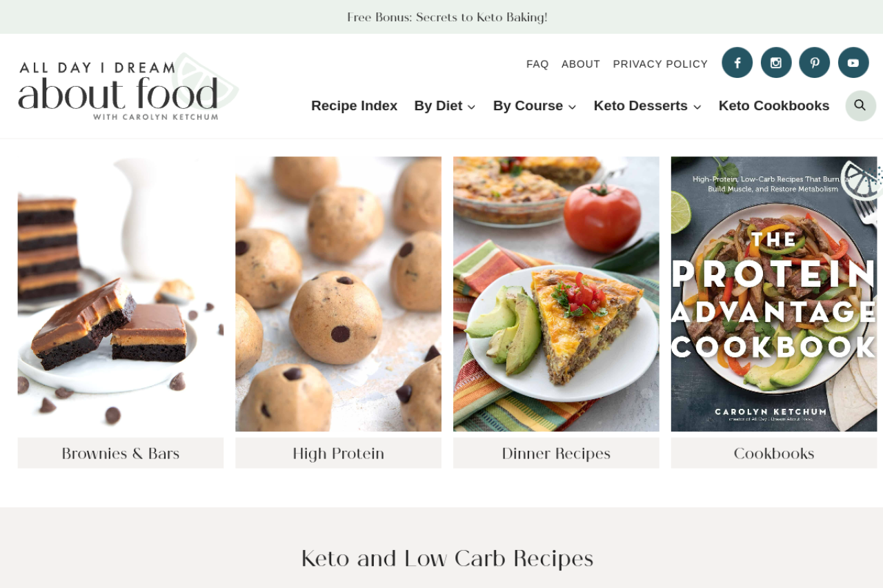Open the YouTube social icon
The image size is (883, 588).
point(853,63)
